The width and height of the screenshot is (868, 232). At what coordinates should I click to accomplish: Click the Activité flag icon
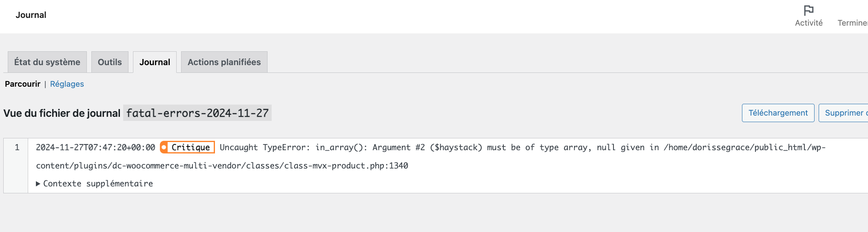coord(808,10)
